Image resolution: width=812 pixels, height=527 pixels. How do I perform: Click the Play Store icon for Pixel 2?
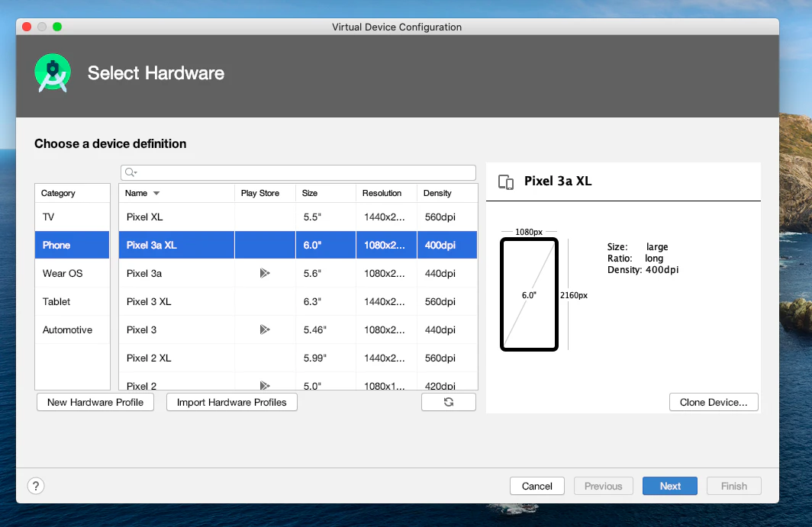pyautogui.click(x=265, y=385)
